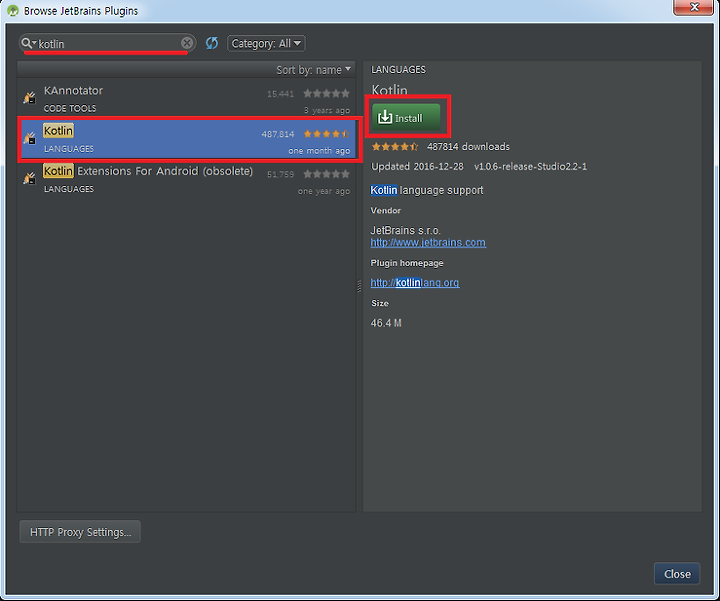Open the Category: All dropdown
Image resolution: width=720 pixels, height=601 pixels.
tap(266, 44)
